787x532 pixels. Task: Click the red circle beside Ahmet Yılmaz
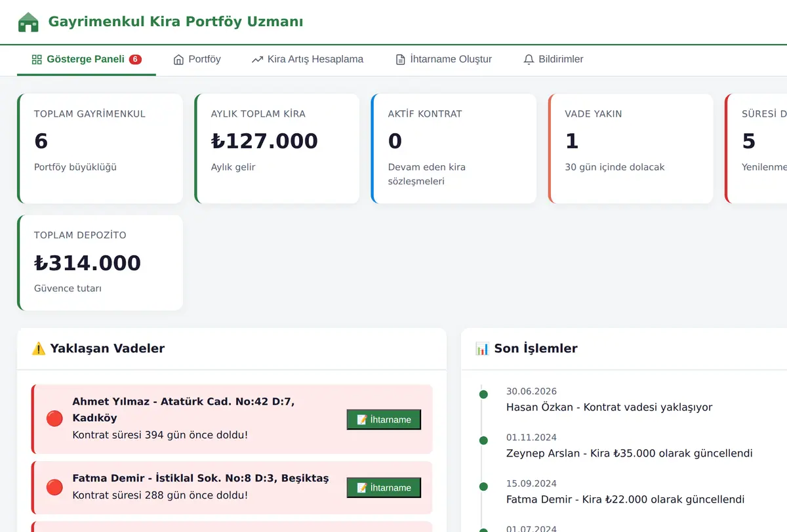[x=54, y=419]
